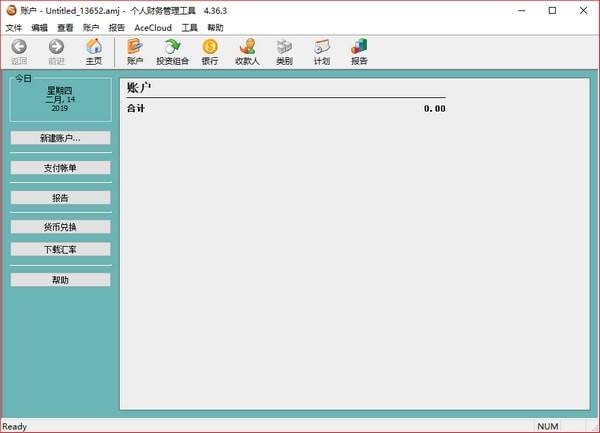The height and width of the screenshot is (433, 600).
Task: Open the AceCloud menu
Action: 153,28
